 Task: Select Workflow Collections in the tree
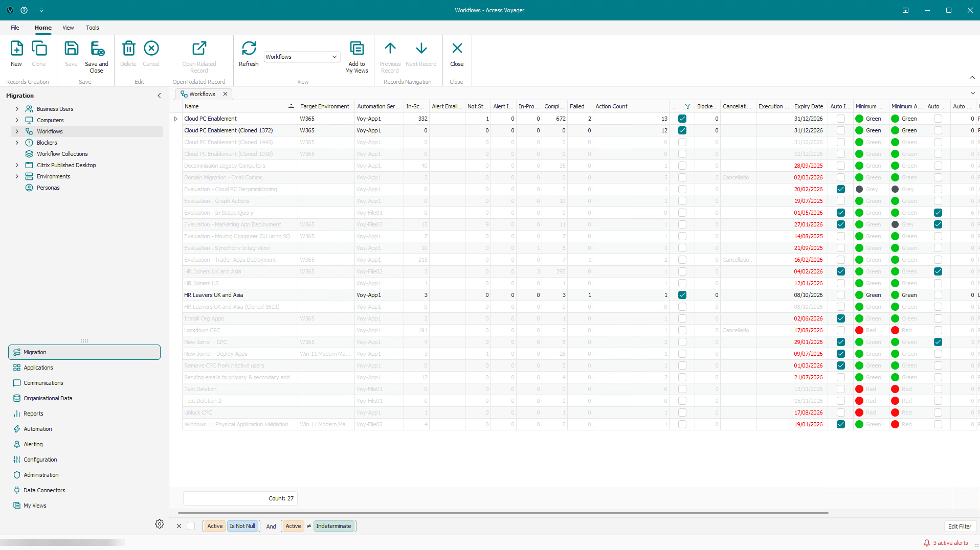(62, 154)
